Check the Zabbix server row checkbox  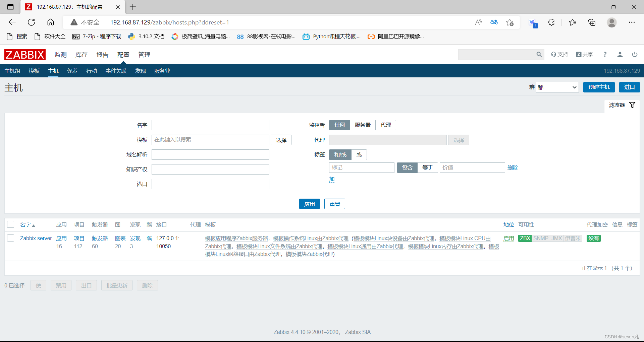tap(11, 238)
